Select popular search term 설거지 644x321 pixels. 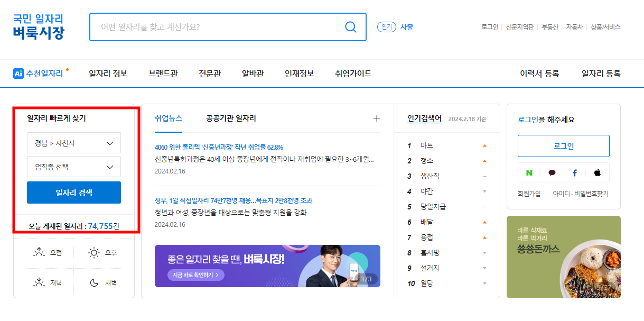coord(430,268)
